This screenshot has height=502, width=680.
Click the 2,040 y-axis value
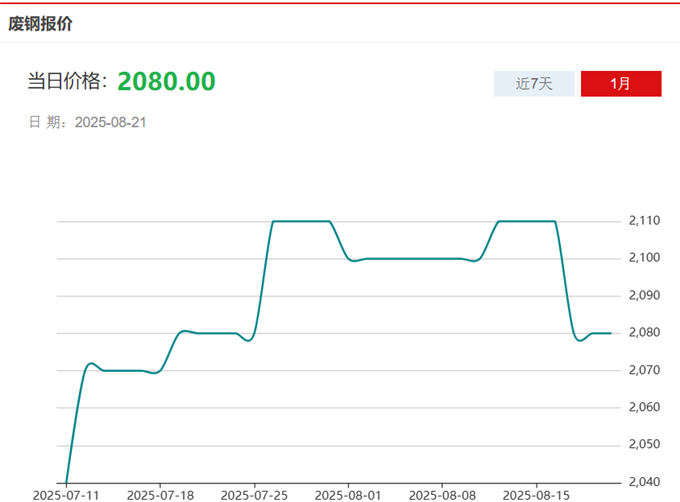coord(645,482)
